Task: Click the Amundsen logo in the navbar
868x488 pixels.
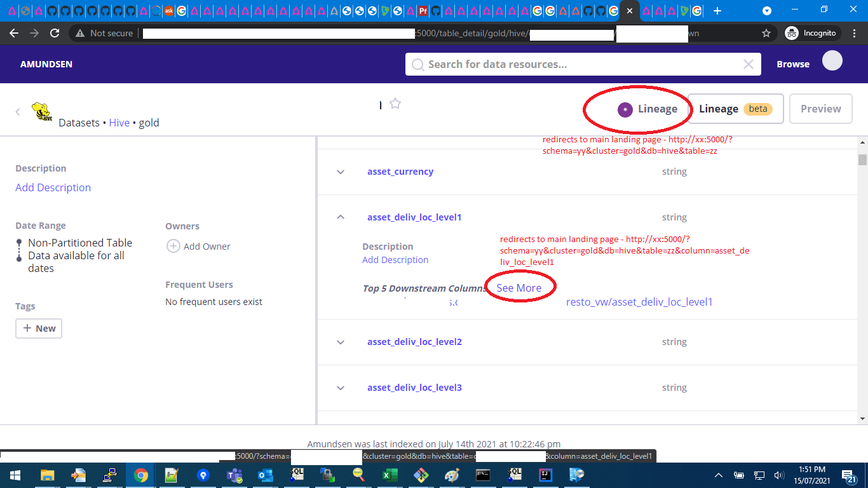Action: pyautogui.click(x=46, y=64)
